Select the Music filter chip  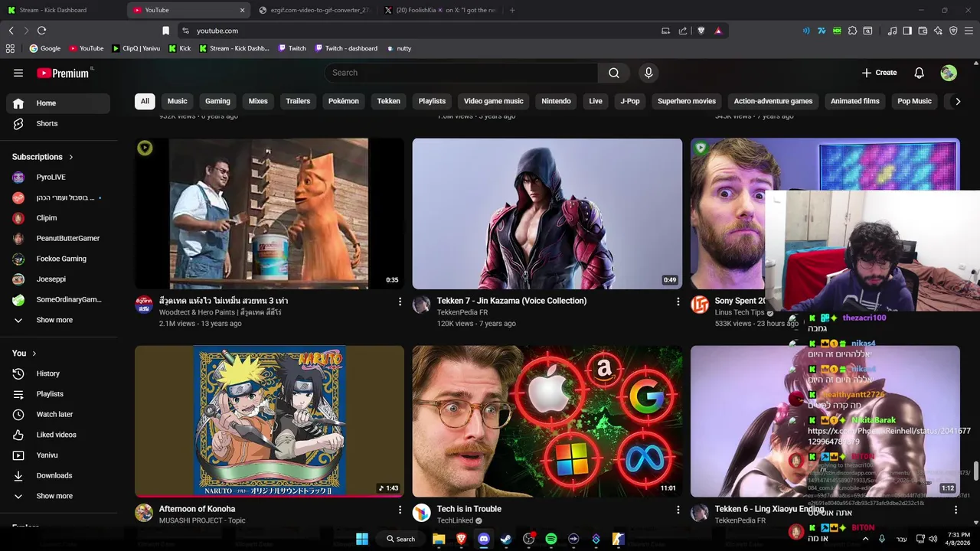click(x=177, y=101)
